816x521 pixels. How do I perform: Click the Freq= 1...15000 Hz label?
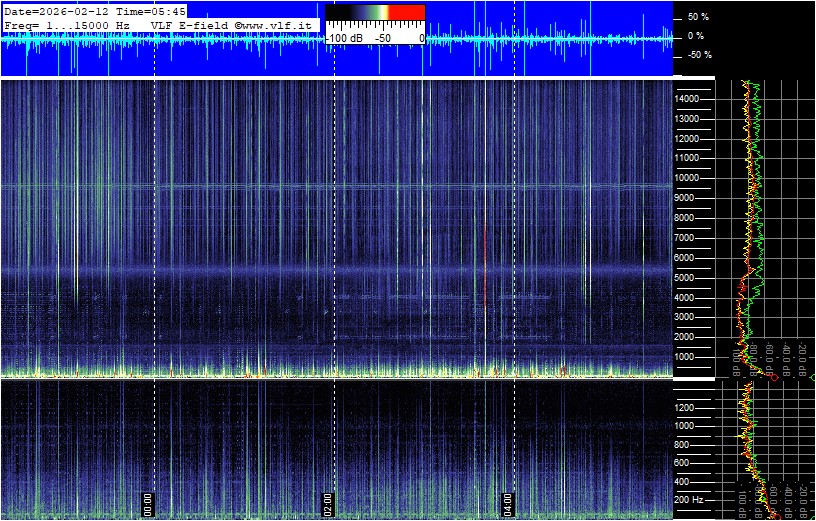pos(67,23)
